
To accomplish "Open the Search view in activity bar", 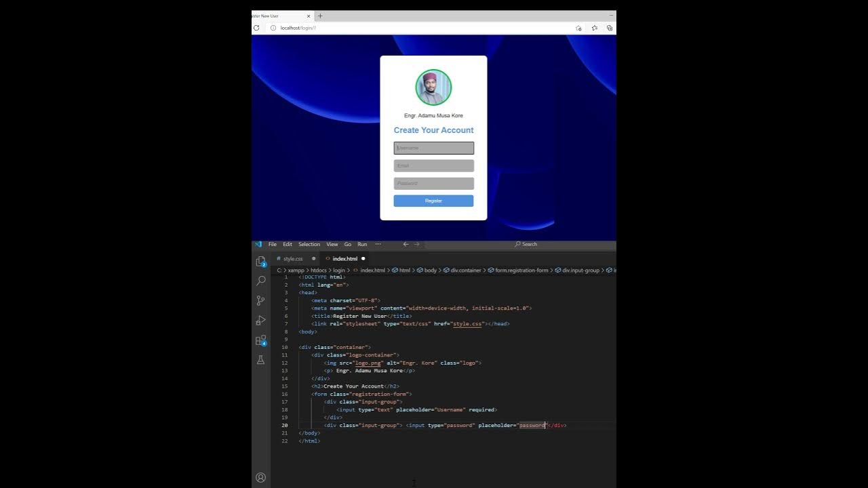I will tap(260, 281).
